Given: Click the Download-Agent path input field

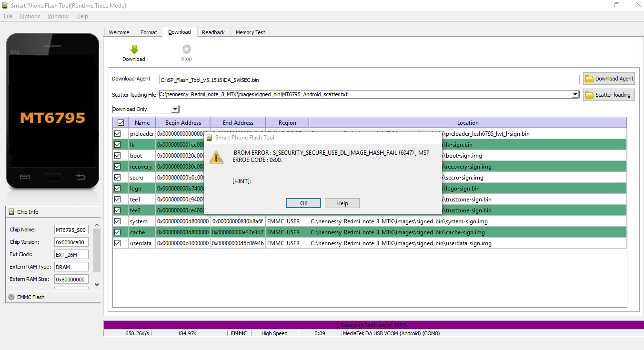Looking at the screenshot, I should [369, 80].
